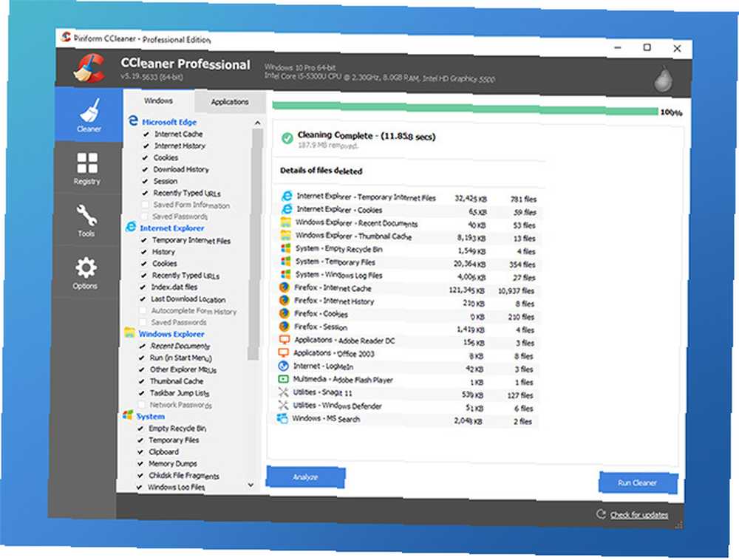Click the Windows Explorer folder group icon

point(129,332)
